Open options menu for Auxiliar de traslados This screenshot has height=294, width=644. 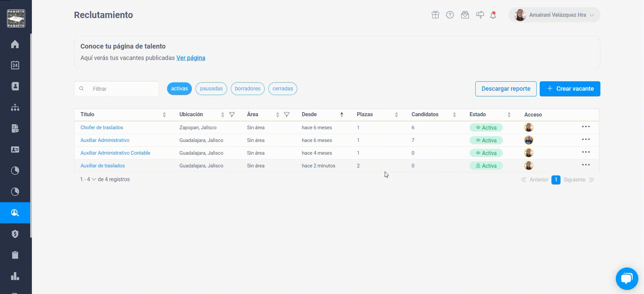coord(586,165)
